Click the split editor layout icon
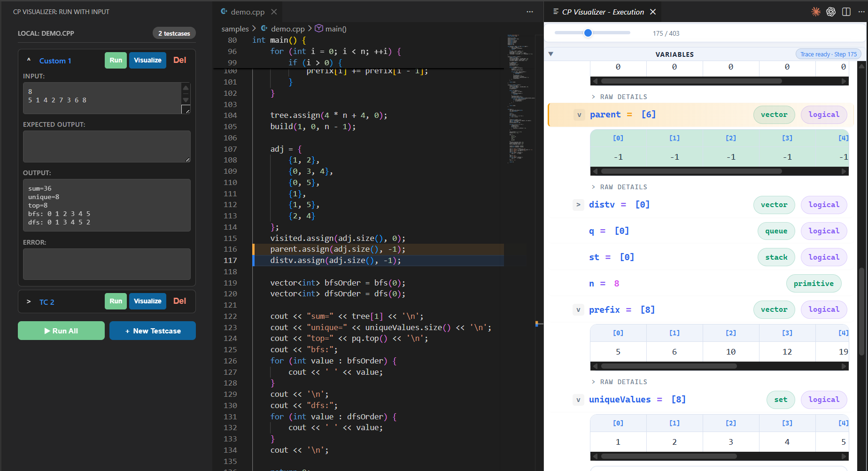The height and width of the screenshot is (471, 868). pos(846,12)
